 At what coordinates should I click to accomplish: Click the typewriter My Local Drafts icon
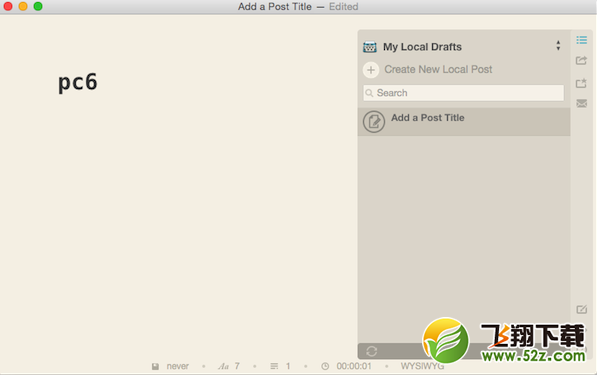[x=370, y=47]
